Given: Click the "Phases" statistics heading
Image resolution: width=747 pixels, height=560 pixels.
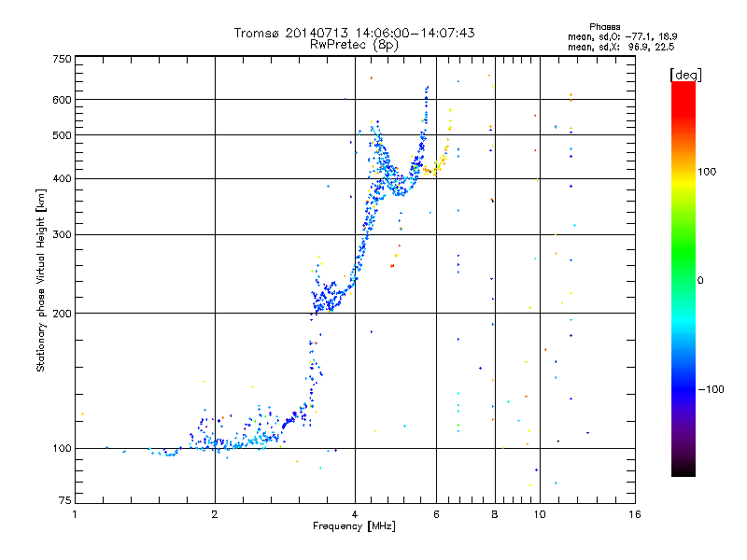Looking at the screenshot, I should [604, 27].
